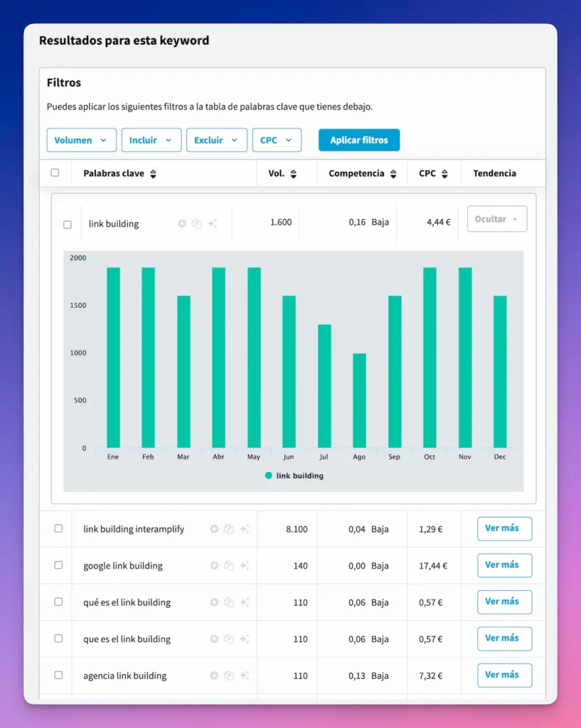Click 'Ver más' for 'link building interamplify'
This screenshot has height=728, width=581.
[x=504, y=529]
